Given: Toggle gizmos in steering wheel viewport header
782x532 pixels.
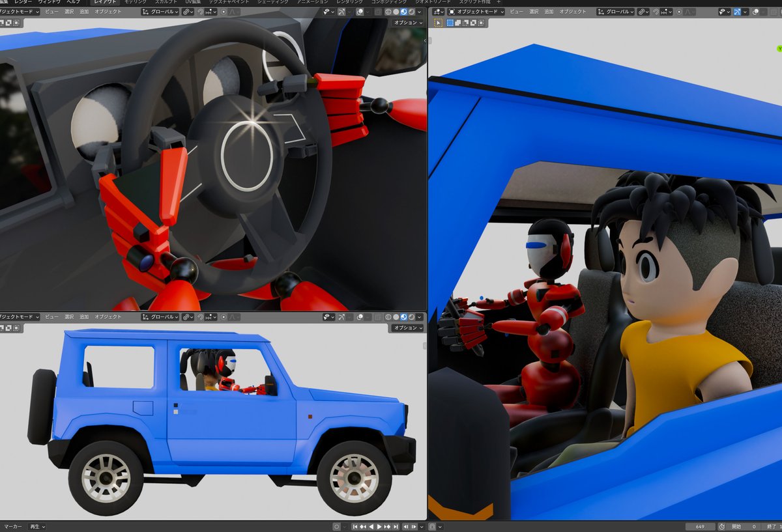Looking at the screenshot, I should [x=340, y=12].
